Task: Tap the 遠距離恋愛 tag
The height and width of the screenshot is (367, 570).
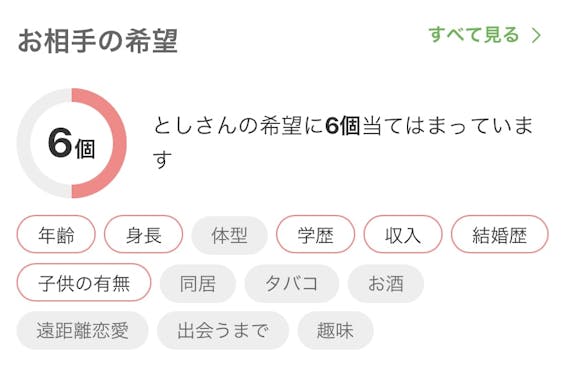Action: tap(83, 330)
